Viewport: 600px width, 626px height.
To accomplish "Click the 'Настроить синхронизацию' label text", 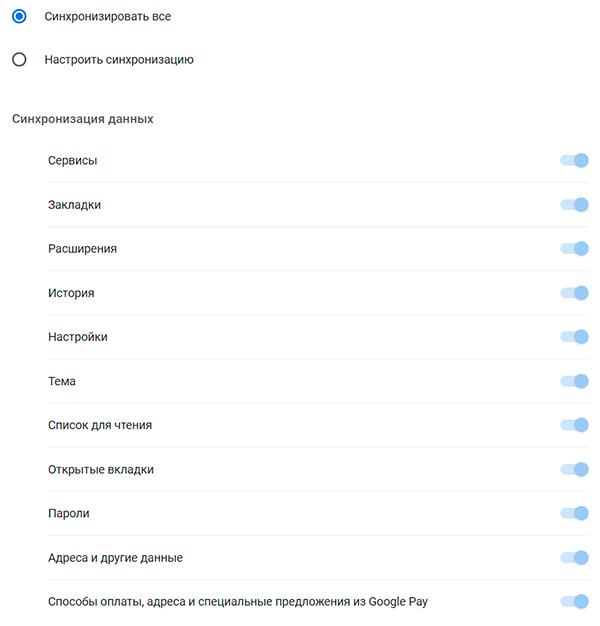I will click(119, 59).
